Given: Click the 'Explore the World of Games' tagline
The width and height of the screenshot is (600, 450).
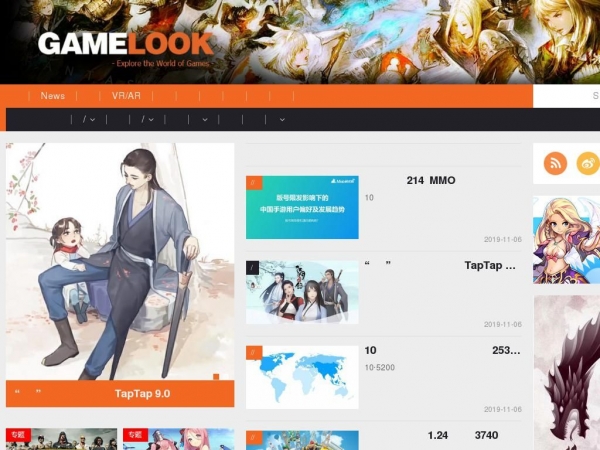Looking at the screenshot, I should (x=161, y=64).
